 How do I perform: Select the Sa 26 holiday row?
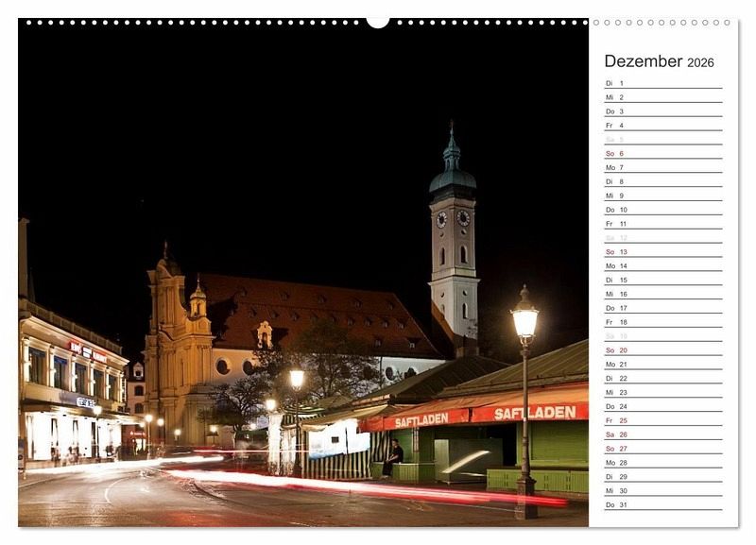click(x=662, y=434)
